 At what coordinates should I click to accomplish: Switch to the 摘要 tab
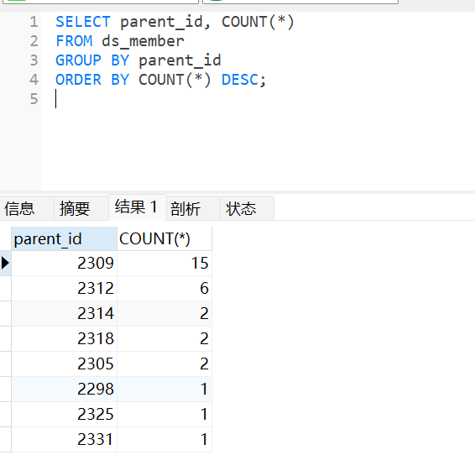tap(81, 208)
